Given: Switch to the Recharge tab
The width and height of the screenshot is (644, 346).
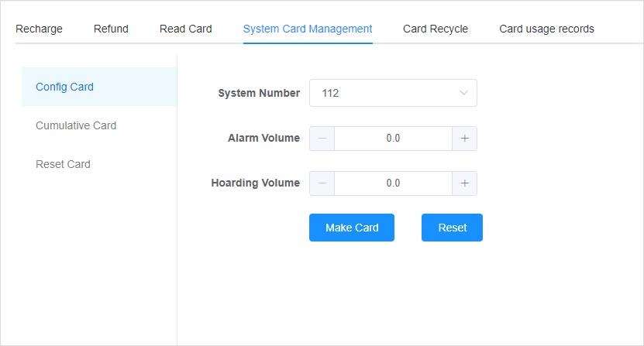Looking at the screenshot, I should (39, 29).
